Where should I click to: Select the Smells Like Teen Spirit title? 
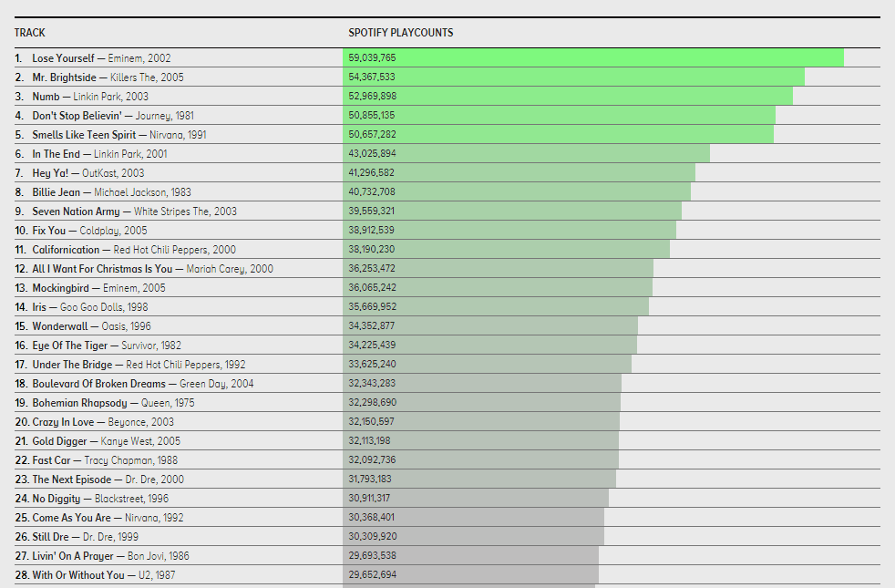coord(85,135)
